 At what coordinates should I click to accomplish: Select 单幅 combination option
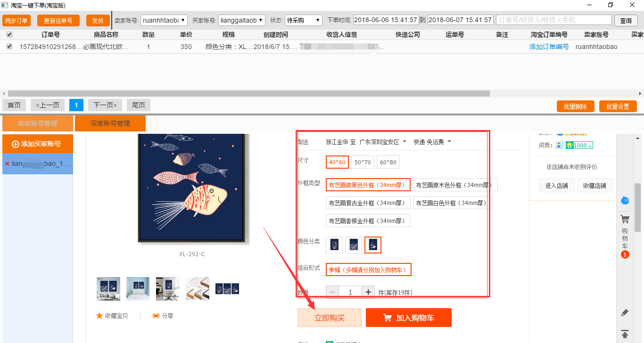pyautogui.click(x=369, y=269)
